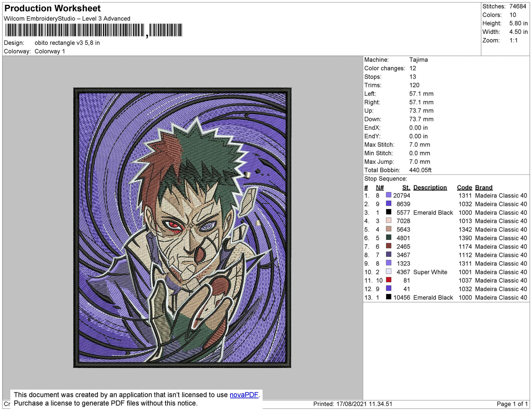Screen dimensions: 532x411
Task: Select color swatch of stop 1 (1311)
Action: tap(388, 195)
